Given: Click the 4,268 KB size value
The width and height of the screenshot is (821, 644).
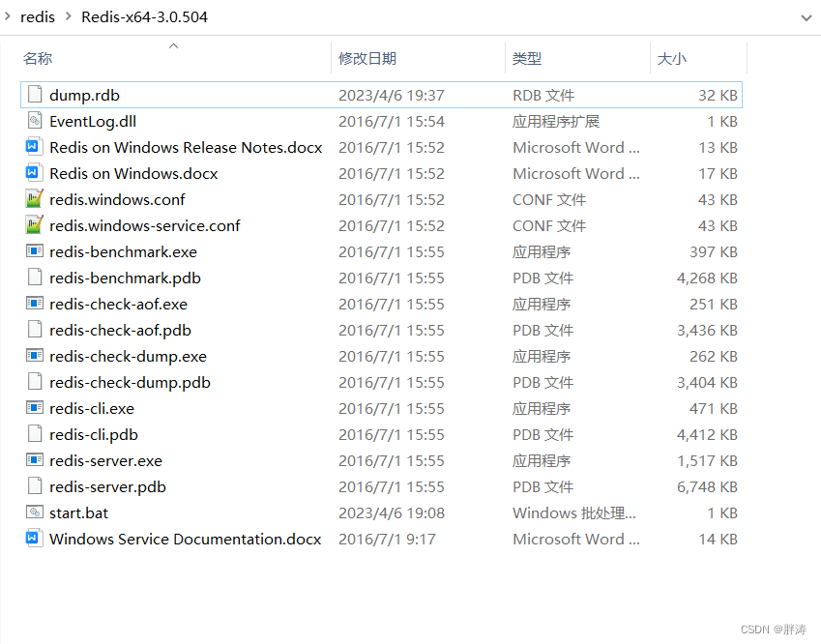Looking at the screenshot, I should [x=707, y=278].
